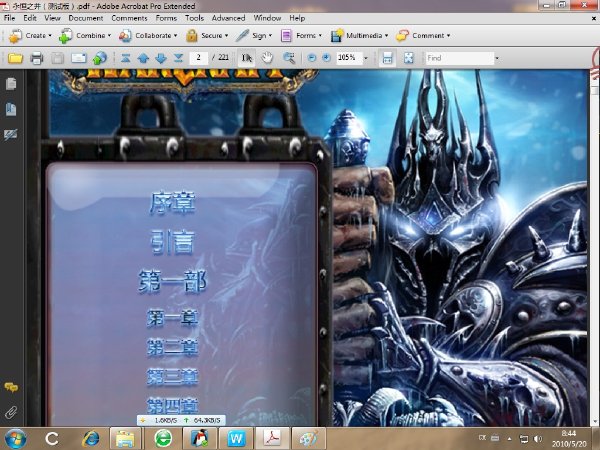Switch to the Adobe Acrobat taskbar button

[x=272, y=439]
